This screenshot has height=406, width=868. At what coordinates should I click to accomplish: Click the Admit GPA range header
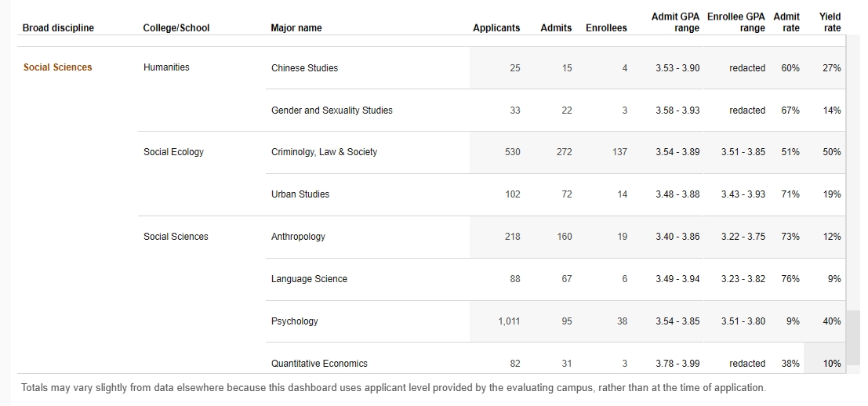click(x=675, y=22)
